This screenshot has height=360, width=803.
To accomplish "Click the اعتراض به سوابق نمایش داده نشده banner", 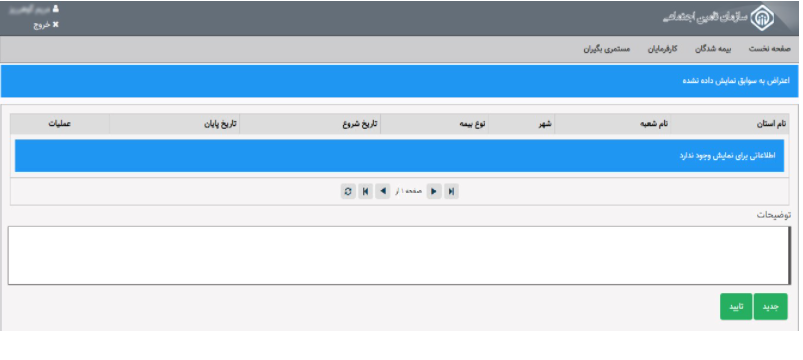I will click(x=399, y=81).
